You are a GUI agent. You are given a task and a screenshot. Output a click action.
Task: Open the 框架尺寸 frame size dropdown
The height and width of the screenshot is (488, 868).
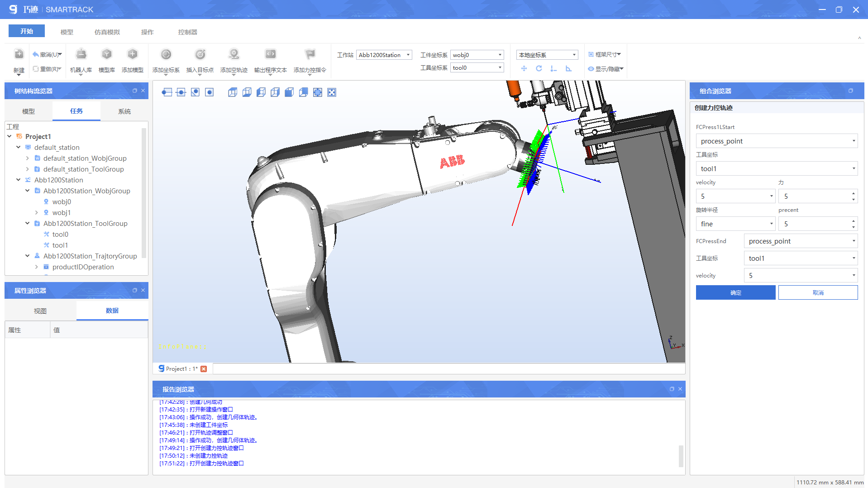click(x=605, y=54)
